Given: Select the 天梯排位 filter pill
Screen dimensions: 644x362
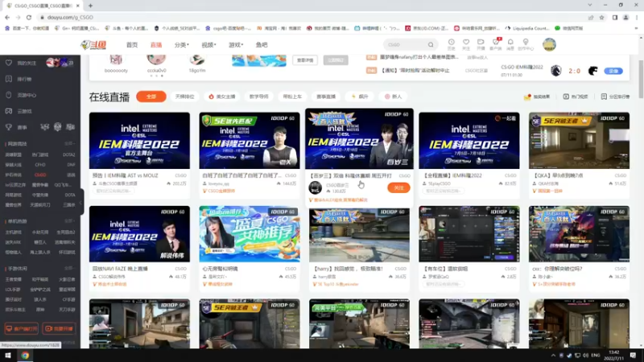Looking at the screenshot, I should click(185, 97).
